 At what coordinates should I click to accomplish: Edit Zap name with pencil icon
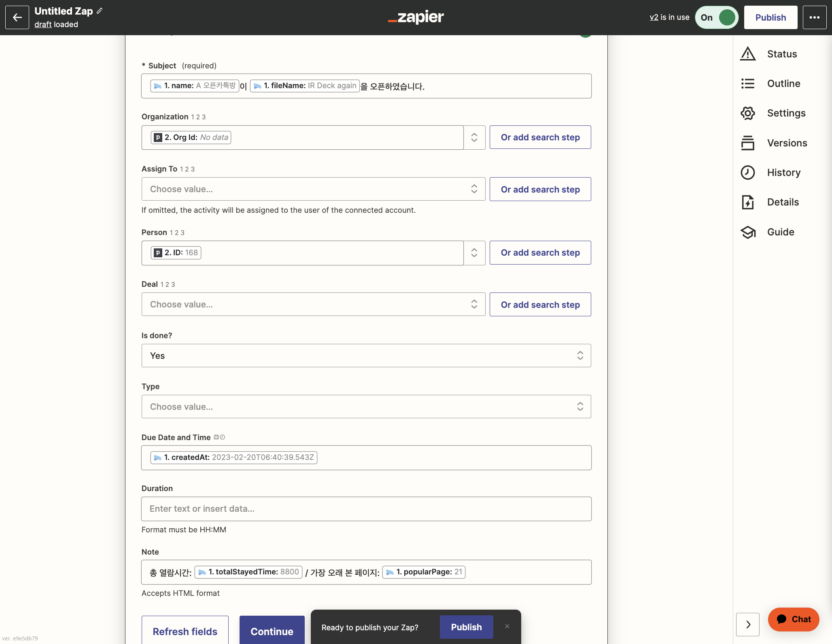click(x=100, y=11)
